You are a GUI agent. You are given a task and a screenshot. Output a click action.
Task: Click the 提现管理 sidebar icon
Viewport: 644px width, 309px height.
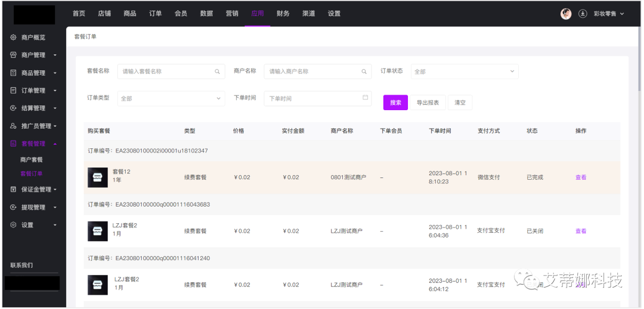pyautogui.click(x=13, y=207)
